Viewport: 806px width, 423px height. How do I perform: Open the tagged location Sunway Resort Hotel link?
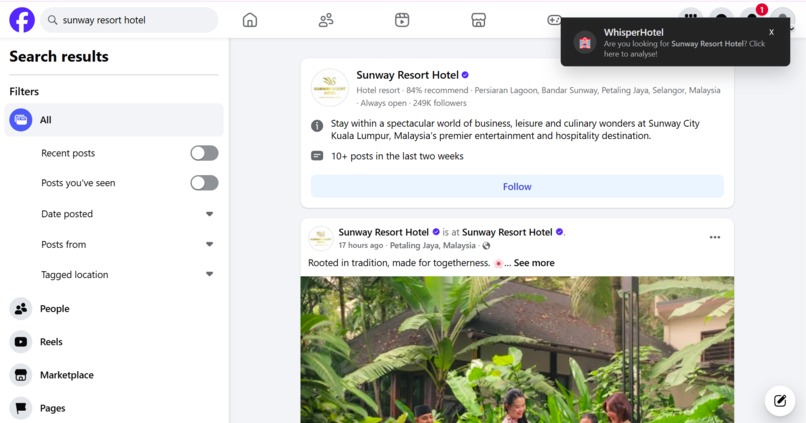(x=507, y=232)
